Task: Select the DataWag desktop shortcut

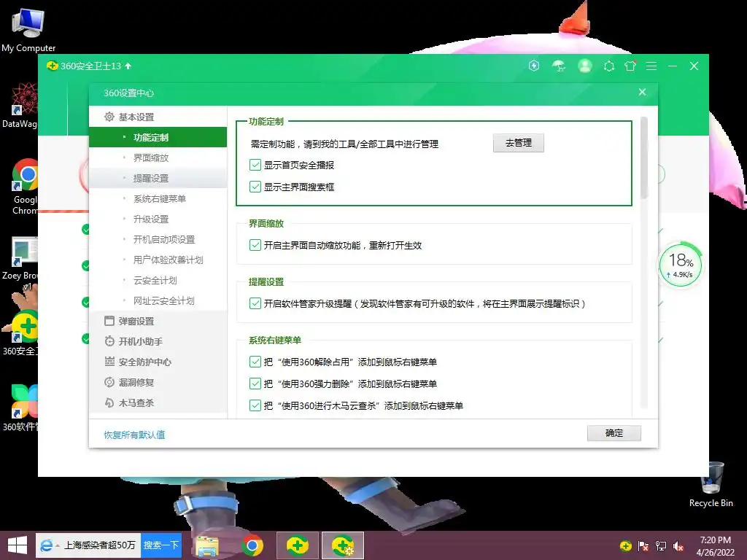Action: point(19,105)
